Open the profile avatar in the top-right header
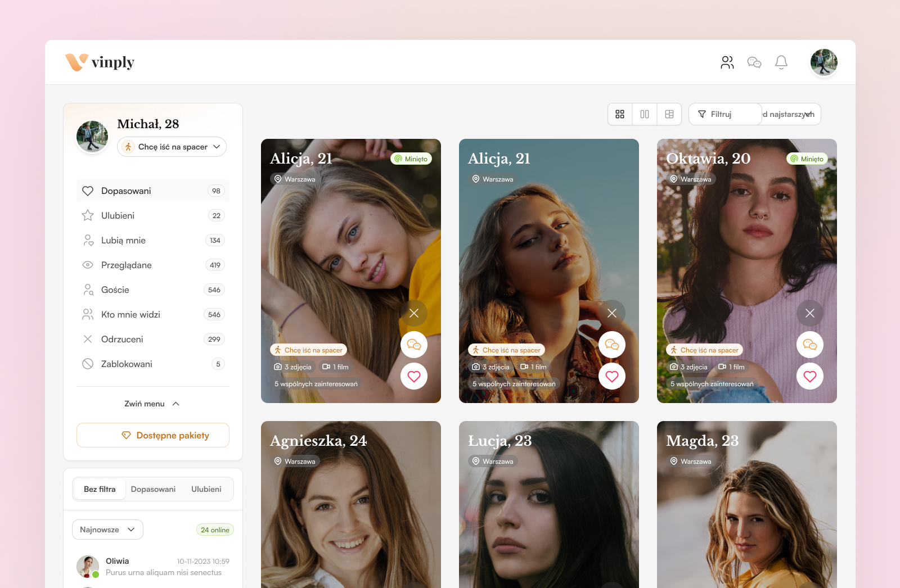The height and width of the screenshot is (588, 900). (824, 62)
